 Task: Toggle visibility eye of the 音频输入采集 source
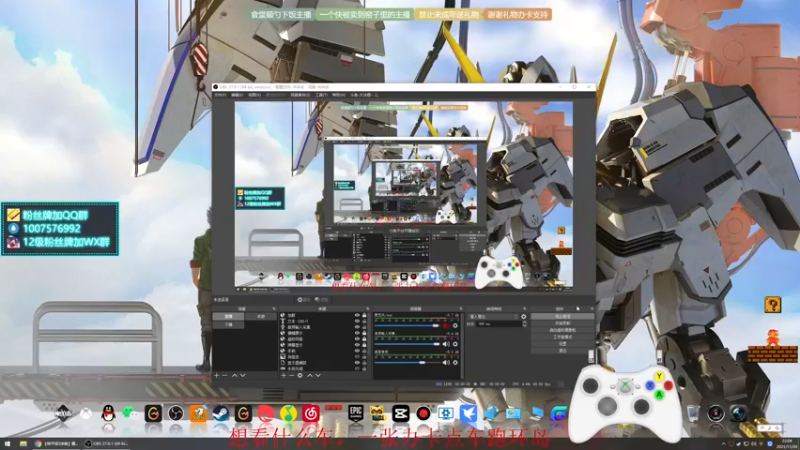pyautogui.click(x=357, y=327)
